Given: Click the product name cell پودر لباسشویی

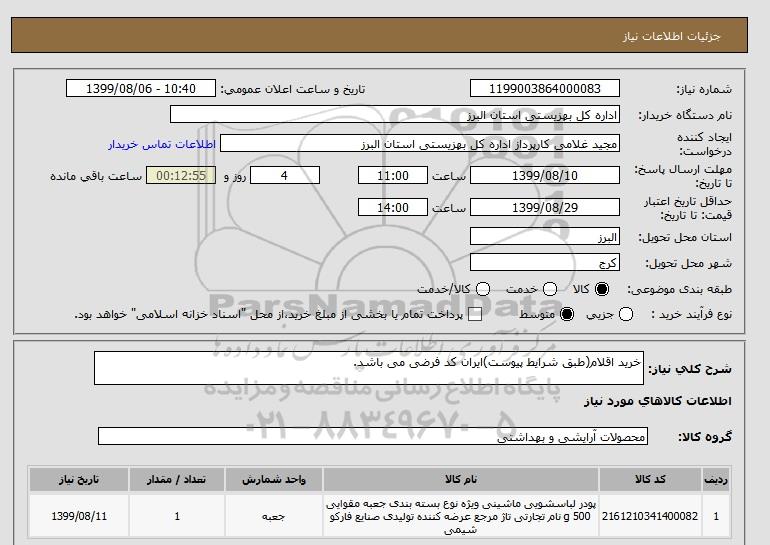Looking at the screenshot, I should coord(461,517).
